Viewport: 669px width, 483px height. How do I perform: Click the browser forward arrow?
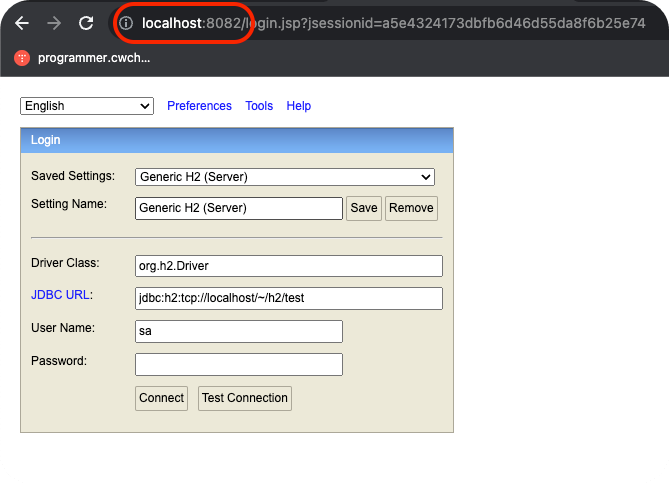(x=54, y=23)
